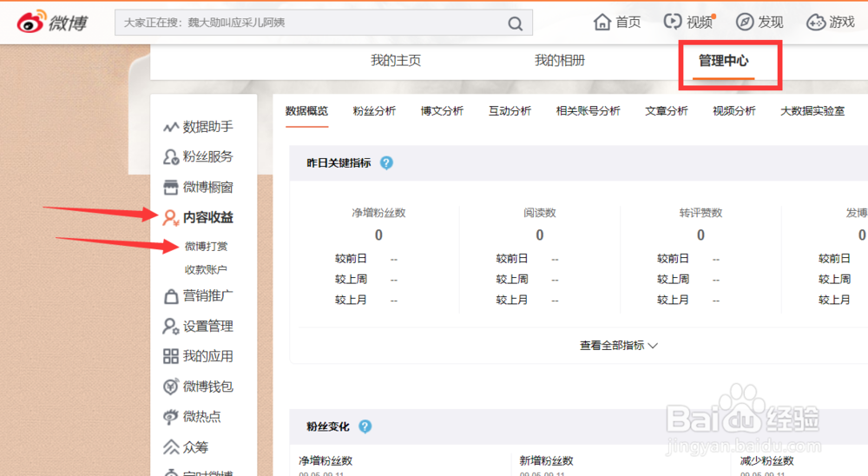Screen dimensions: 868x476
Task: Click the 设置管理 gear-person icon
Action: tap(170, 326)
